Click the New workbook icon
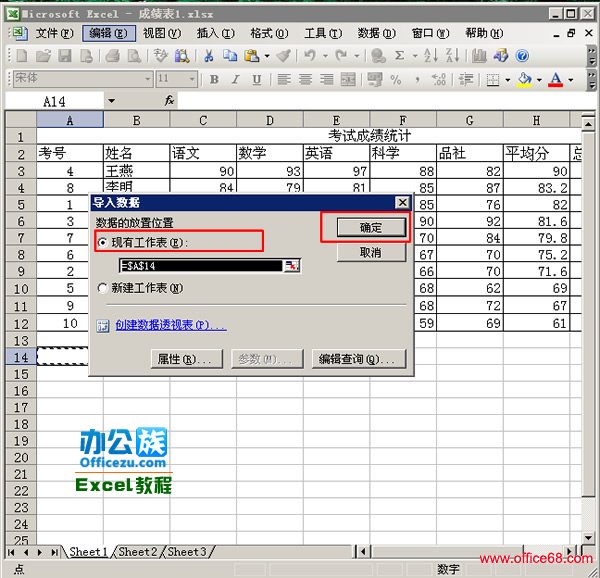 (22, 56)
